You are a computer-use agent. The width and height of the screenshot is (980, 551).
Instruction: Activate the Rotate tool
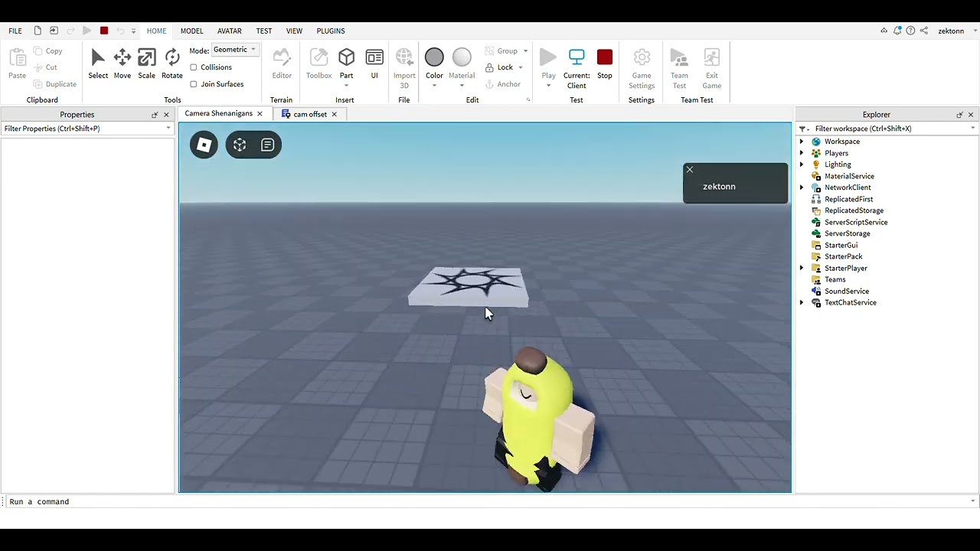[172, 64]
